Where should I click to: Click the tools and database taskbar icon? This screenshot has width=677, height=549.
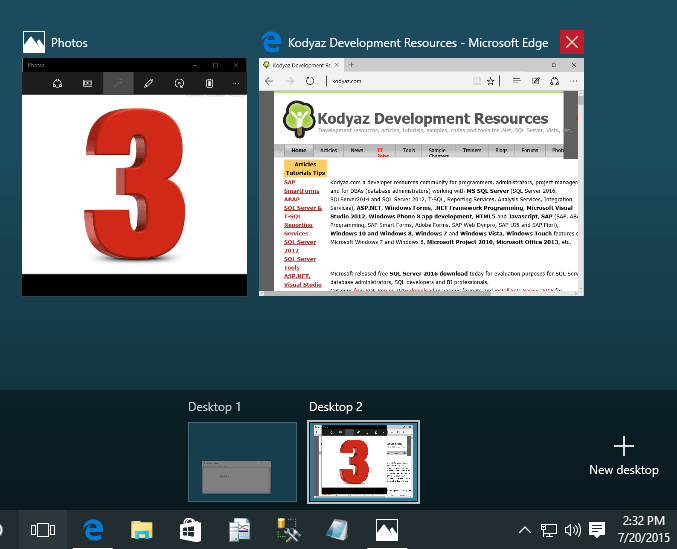[x=288, y=530]
